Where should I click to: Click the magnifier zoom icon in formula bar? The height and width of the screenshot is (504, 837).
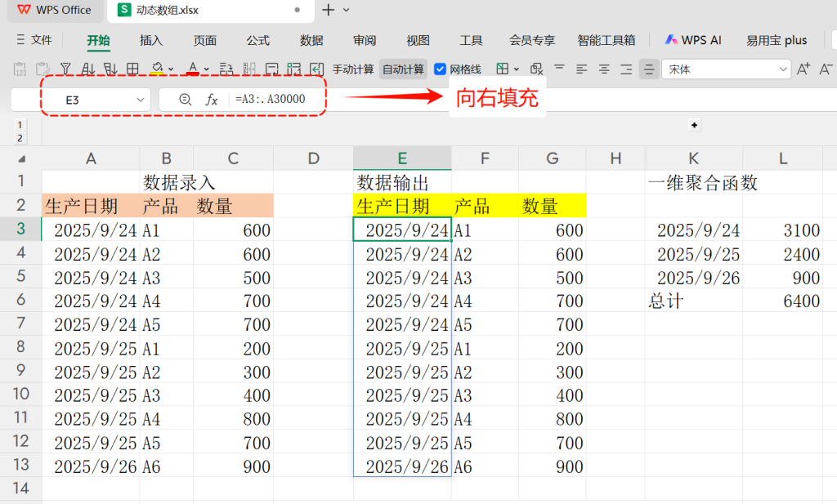(x=186, y=100)
